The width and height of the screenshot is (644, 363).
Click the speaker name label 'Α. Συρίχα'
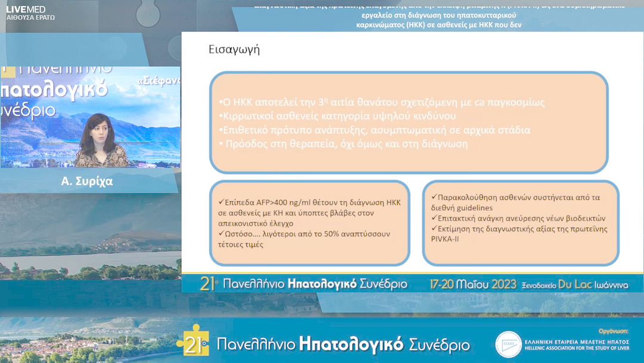coord(86,181)
